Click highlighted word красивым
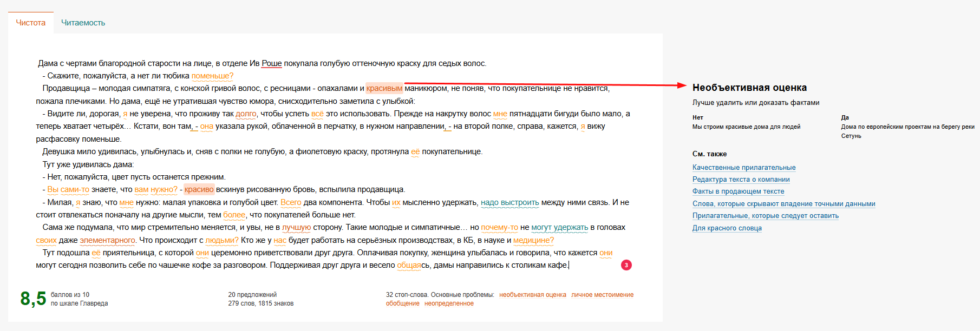980x331 pixels. coord(384,88)
